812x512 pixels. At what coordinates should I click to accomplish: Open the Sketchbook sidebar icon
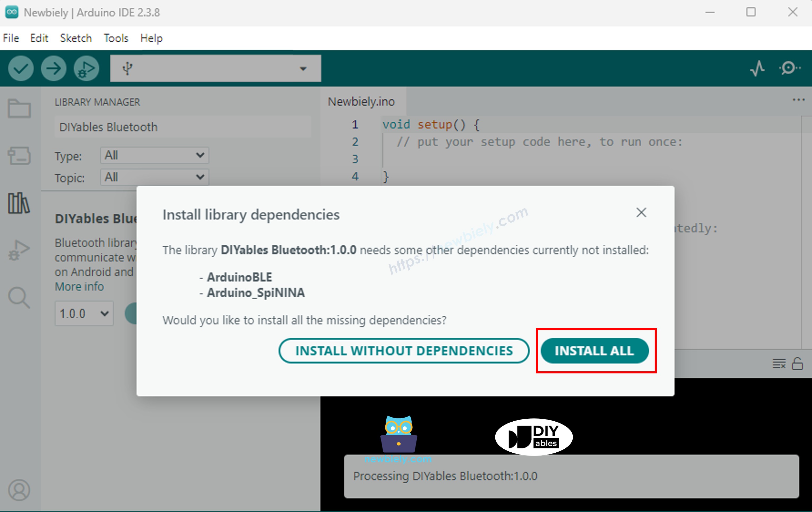pyautogui.click(x=19, y=108)
